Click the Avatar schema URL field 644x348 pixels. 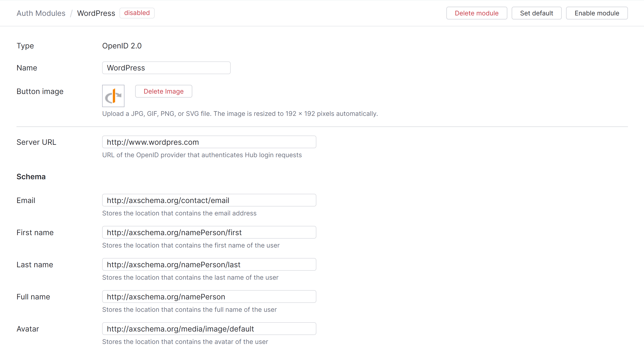point(209,329)
